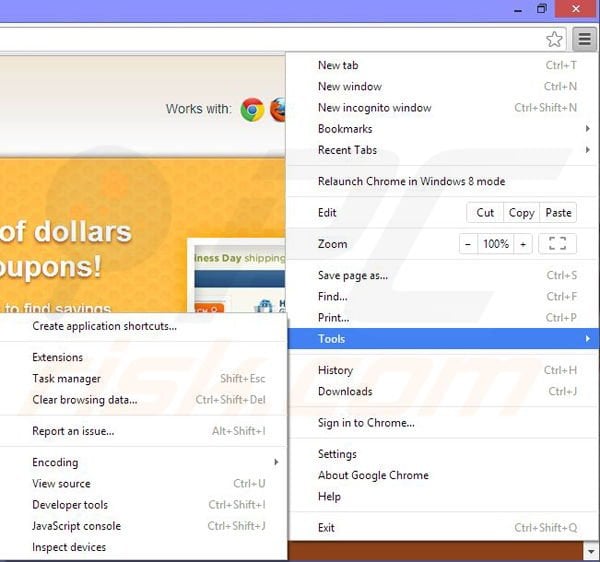
Task: Click the Cut button
Action: (485, 212)
